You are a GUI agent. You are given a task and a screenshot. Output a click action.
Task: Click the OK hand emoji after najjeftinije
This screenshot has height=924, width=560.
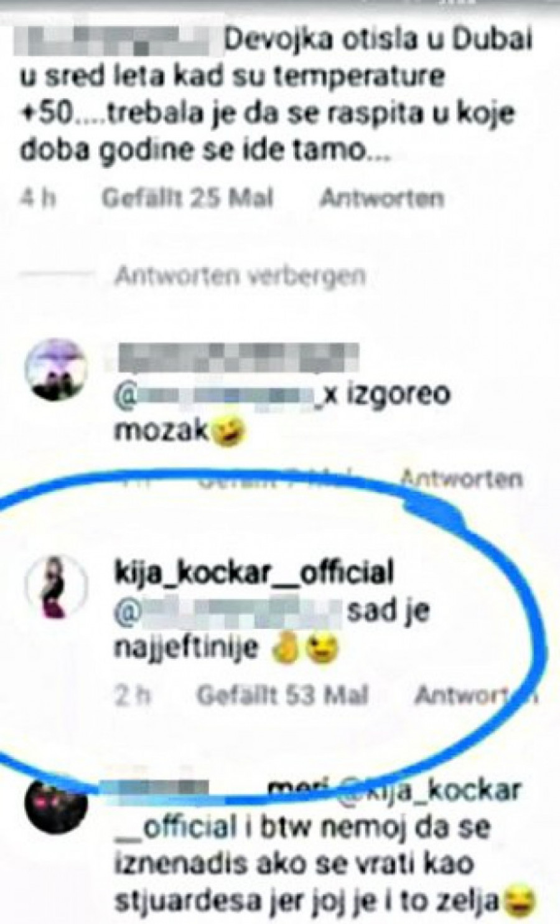point(287,648)
